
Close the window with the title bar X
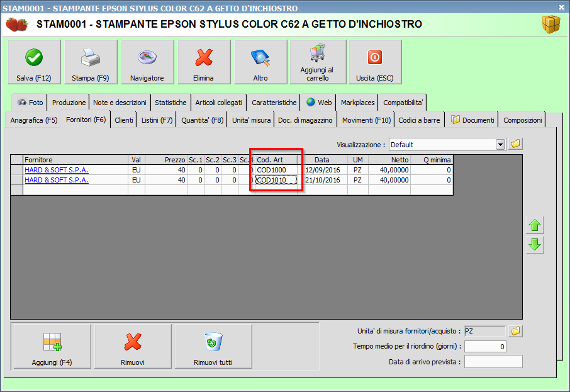[x=561, y=7]
